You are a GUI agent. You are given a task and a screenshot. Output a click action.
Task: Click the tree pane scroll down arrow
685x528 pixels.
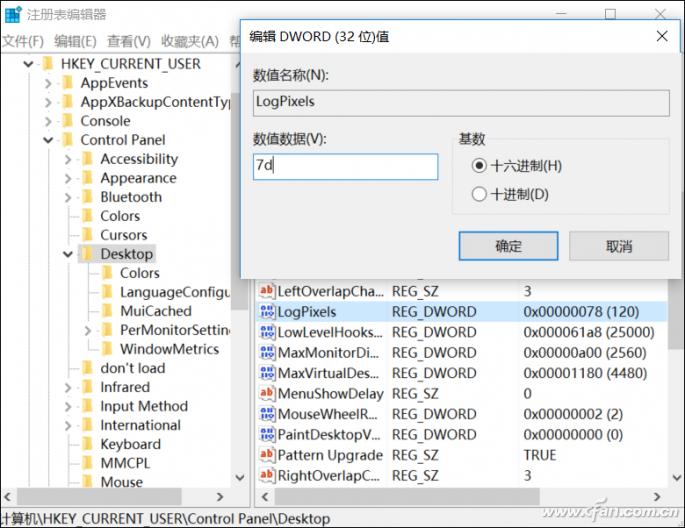[x=240, y=477]
